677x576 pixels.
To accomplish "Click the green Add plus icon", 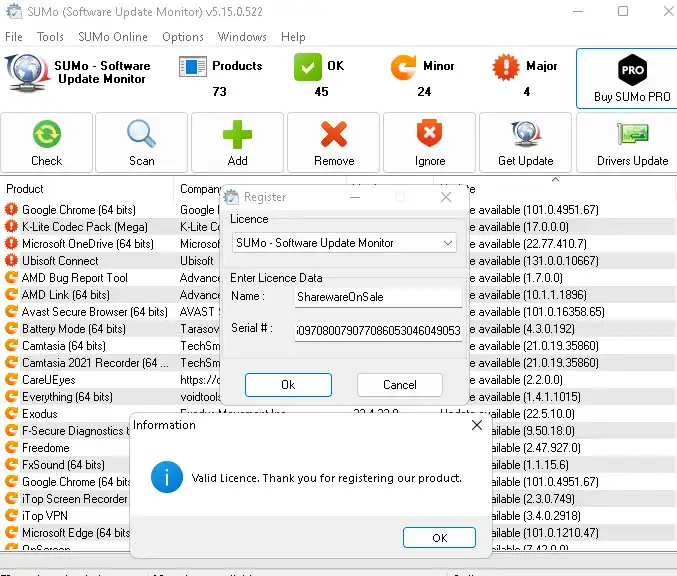I will tap(237, 135).
